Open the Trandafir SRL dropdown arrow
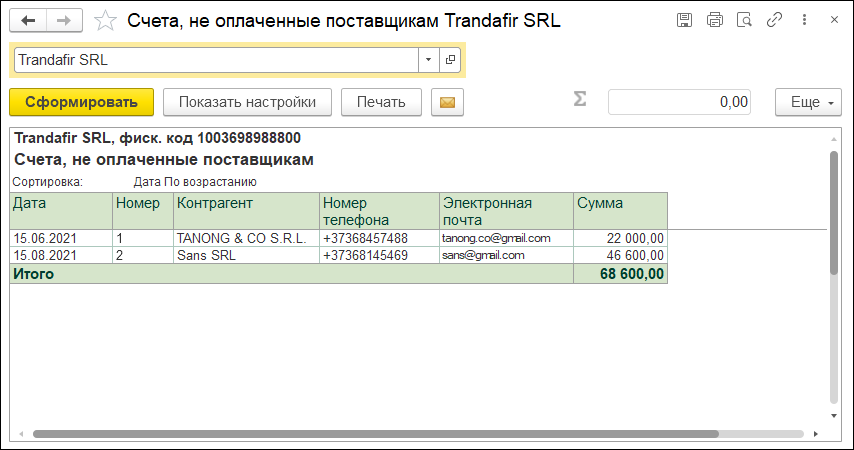Screen dimensions: 854x450 tap(429, 60)
